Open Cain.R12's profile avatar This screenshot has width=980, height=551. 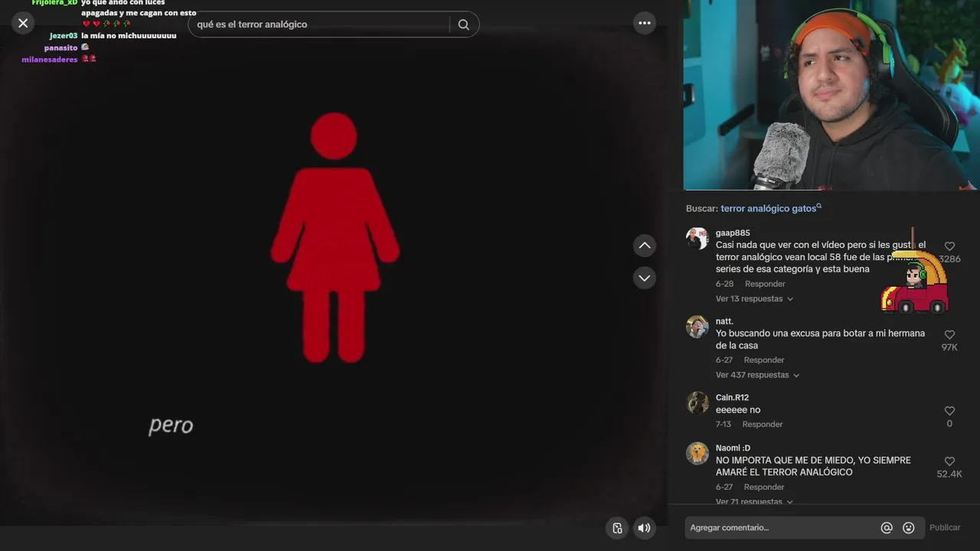[697, 403]
